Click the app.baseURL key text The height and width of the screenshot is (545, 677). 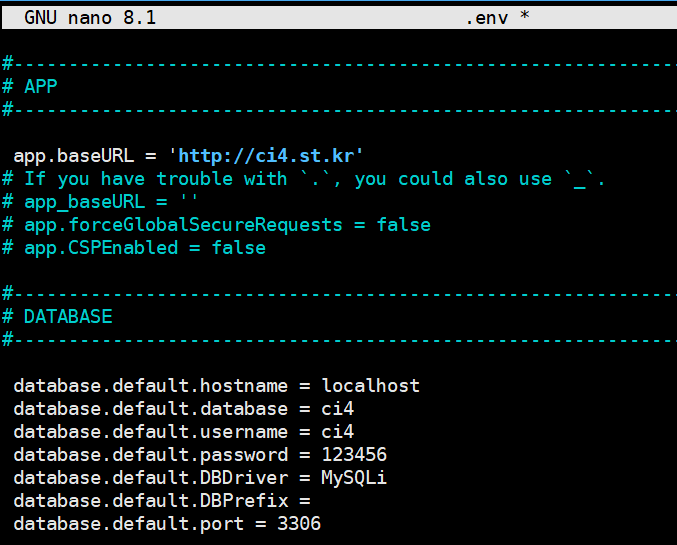pos(74,156)
